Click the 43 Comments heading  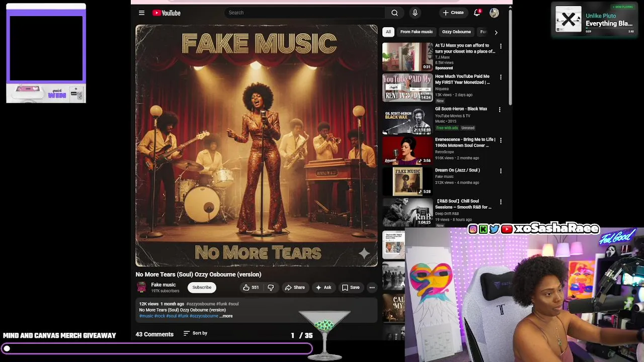pyautogui.click(x=154, y=334)
